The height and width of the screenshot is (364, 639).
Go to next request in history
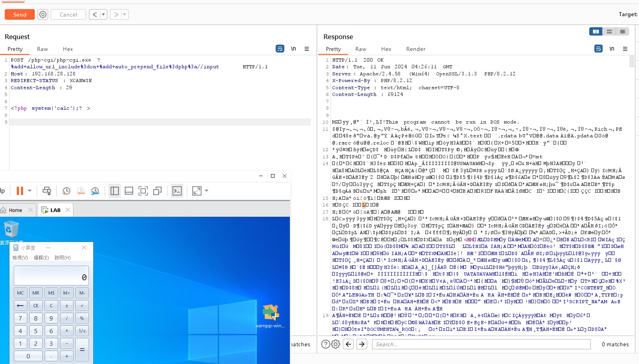(x=116, y=15)
